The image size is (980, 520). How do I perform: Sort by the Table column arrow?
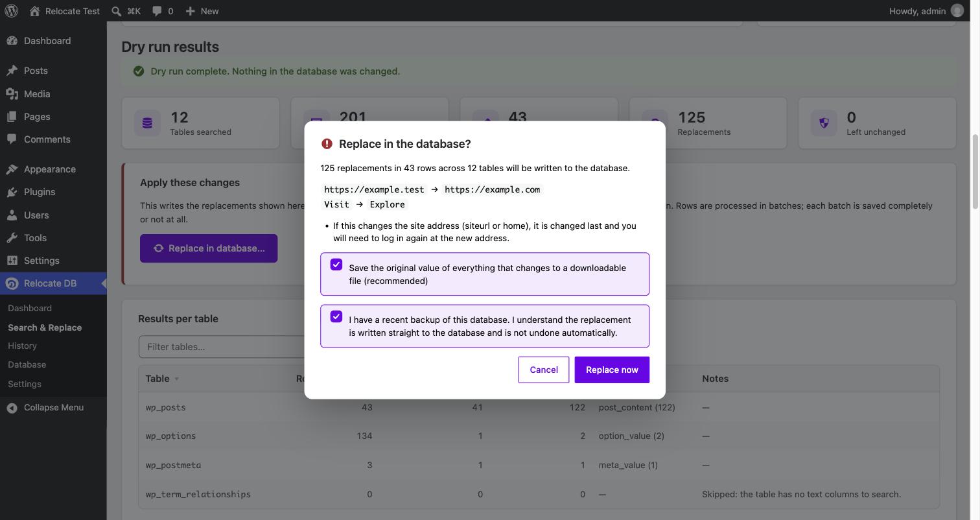point(176,379)
